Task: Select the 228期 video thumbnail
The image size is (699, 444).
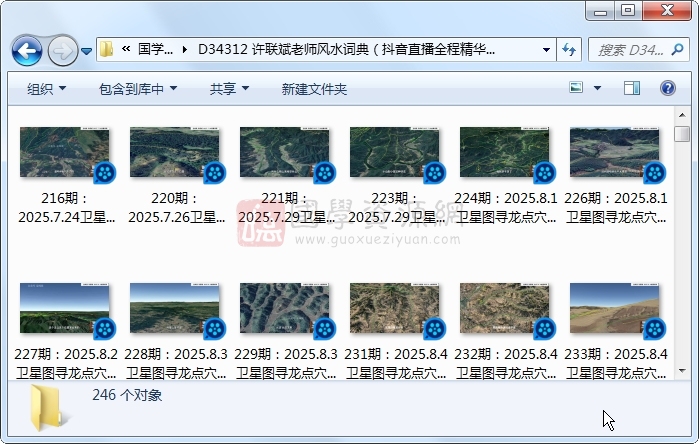Action: 174,308
